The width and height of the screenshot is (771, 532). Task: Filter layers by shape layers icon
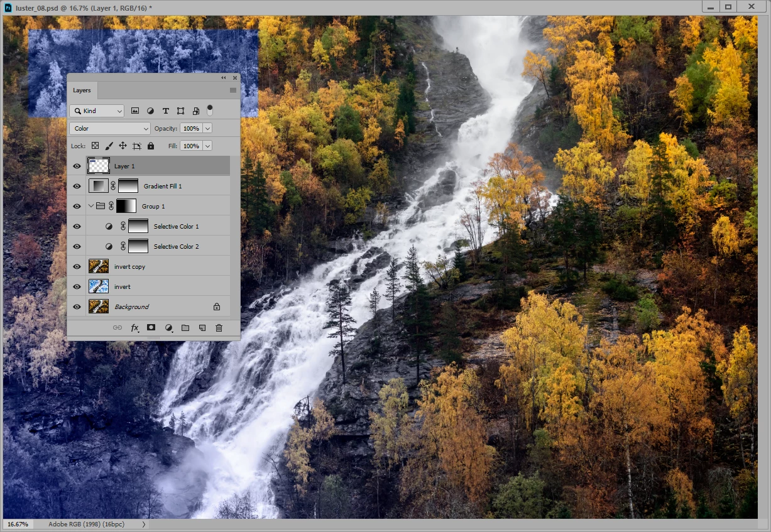tap(181, 111)
